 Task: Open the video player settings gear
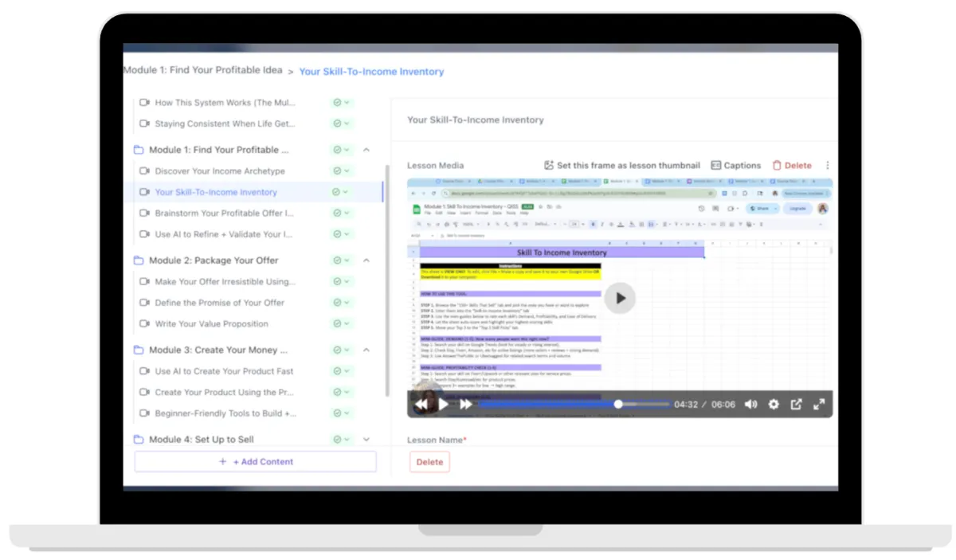(774, 405)
